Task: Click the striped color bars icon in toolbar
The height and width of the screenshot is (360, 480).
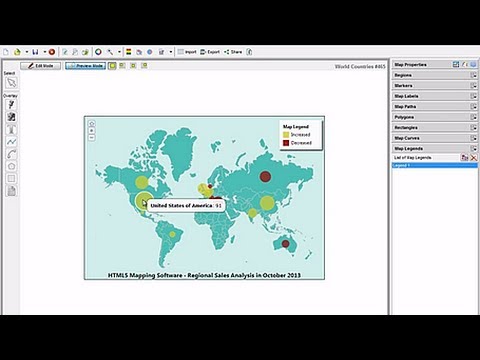Action: (x=128, y=52)
